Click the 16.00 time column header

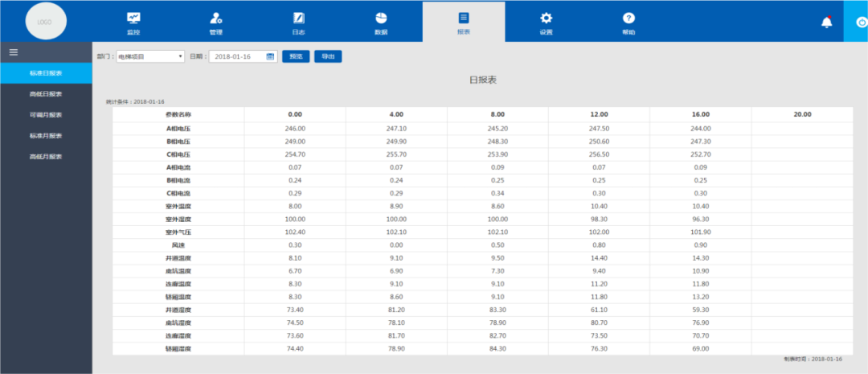point(700,115)
